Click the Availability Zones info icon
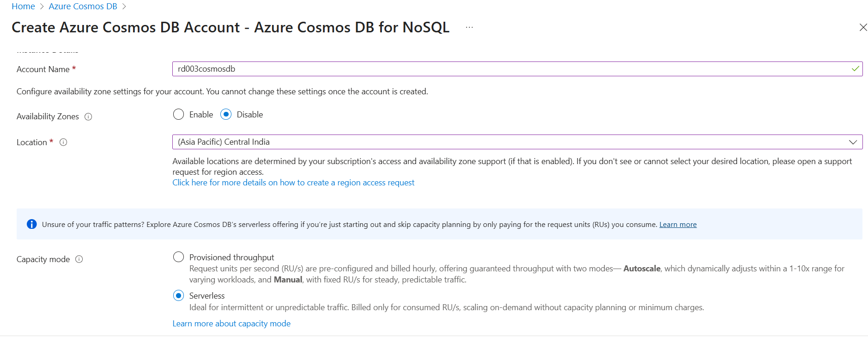868x343 pixels. pyautogui.click(x=88, y=117)
